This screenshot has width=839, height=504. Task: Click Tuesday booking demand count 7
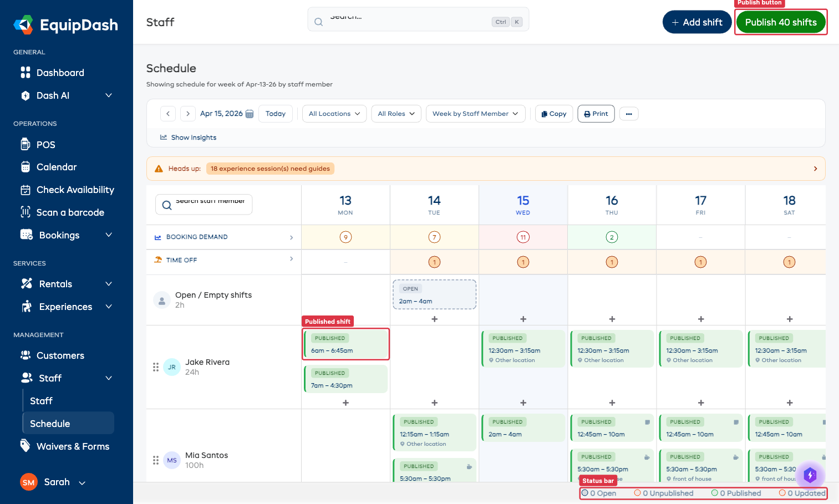coord(434,237)
